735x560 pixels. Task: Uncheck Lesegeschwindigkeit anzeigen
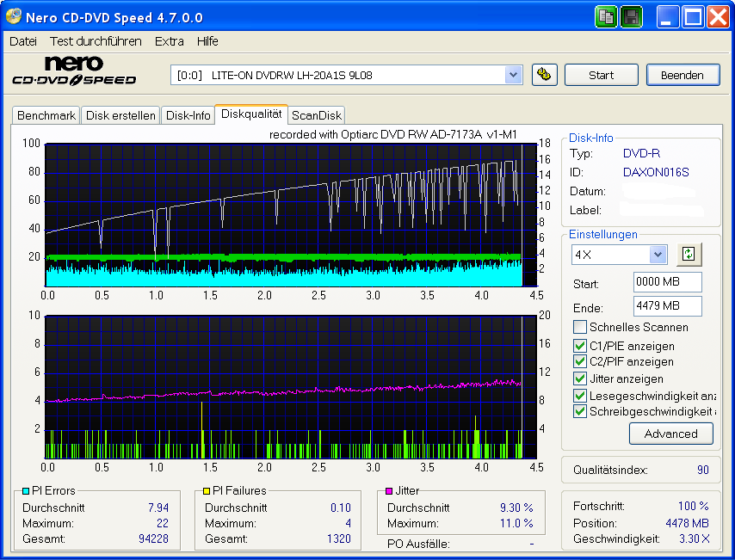(580, 396)
